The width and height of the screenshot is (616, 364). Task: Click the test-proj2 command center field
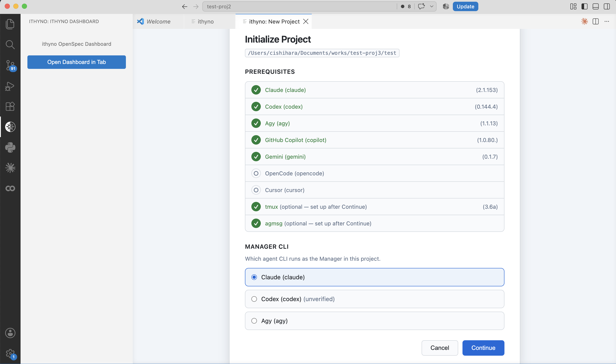click(x=300, y=6)
